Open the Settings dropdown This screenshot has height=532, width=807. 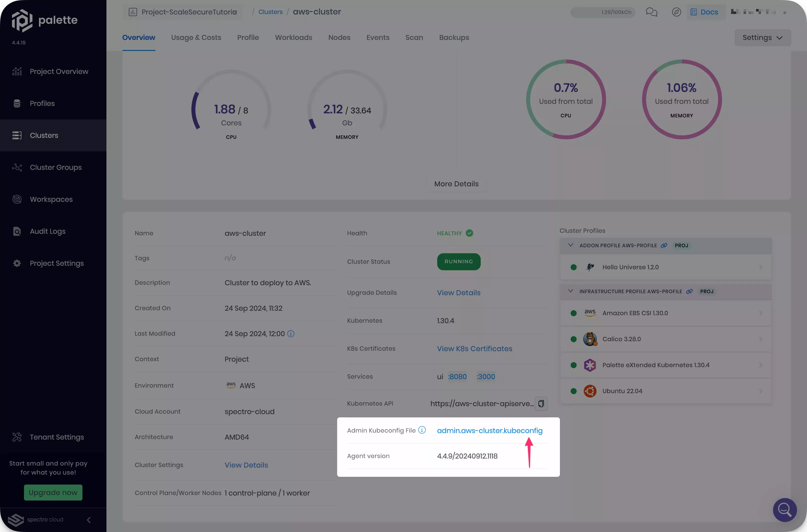(762, 37)
